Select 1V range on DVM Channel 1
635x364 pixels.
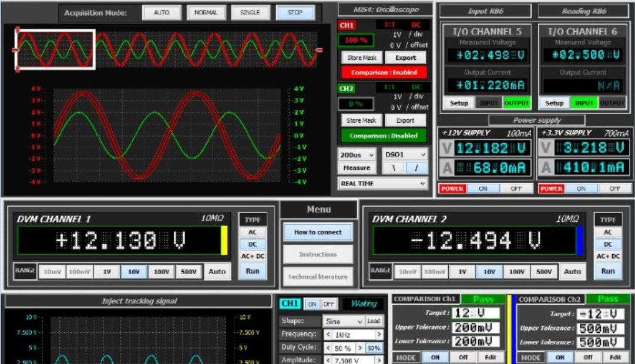click(106, 272)
